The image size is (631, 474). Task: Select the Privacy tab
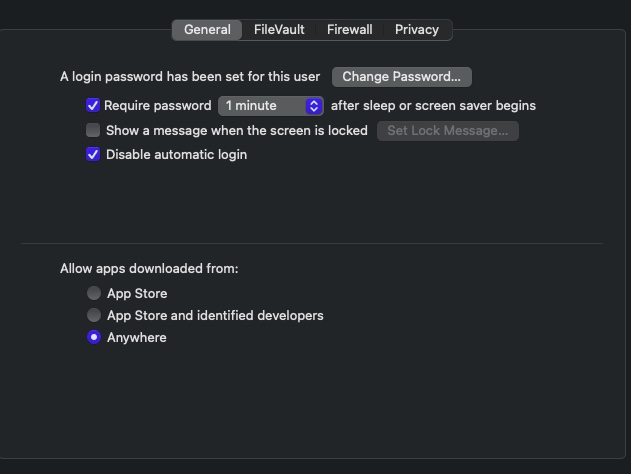click(416, 30)
